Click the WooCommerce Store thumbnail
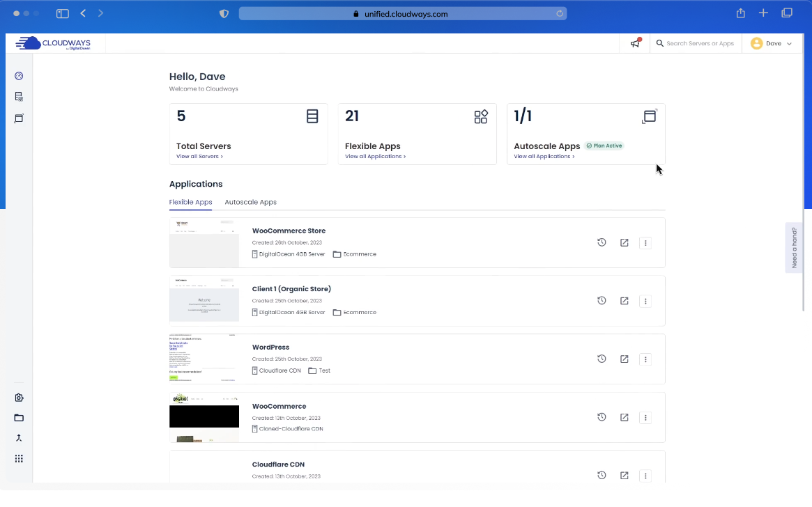This screenshot has height=507, width=812. click(x=204, y=242)
